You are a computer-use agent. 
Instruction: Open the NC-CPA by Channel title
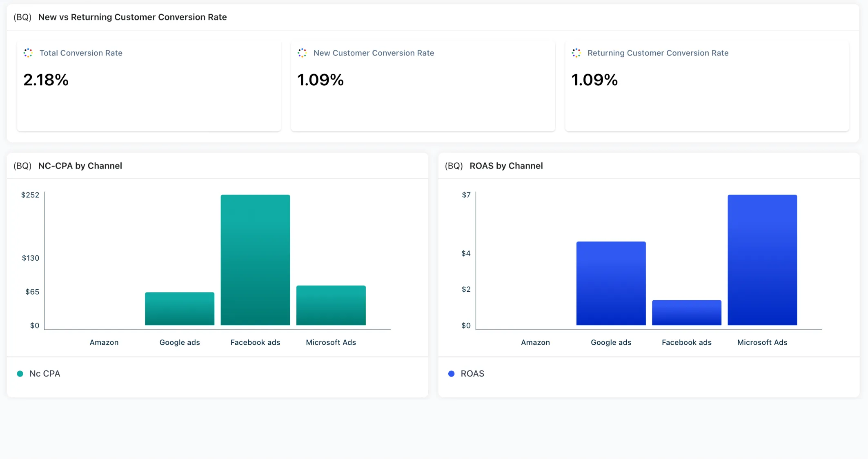(x=80, y=166)
